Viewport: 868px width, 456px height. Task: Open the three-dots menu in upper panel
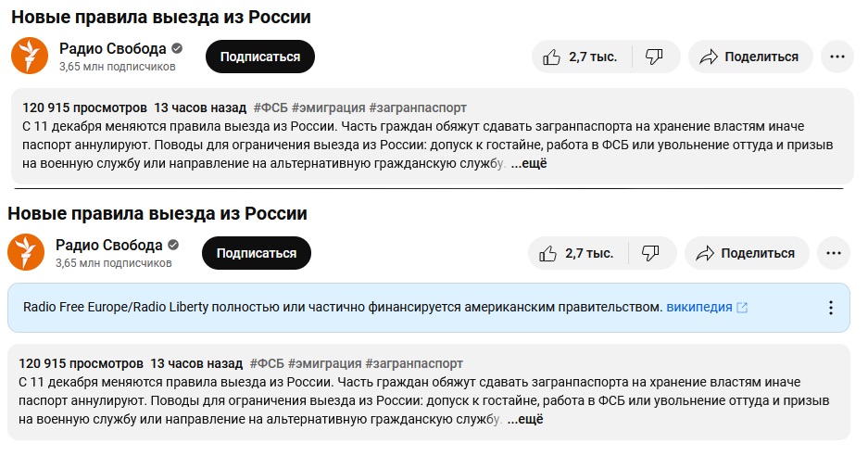pos(837,57)
